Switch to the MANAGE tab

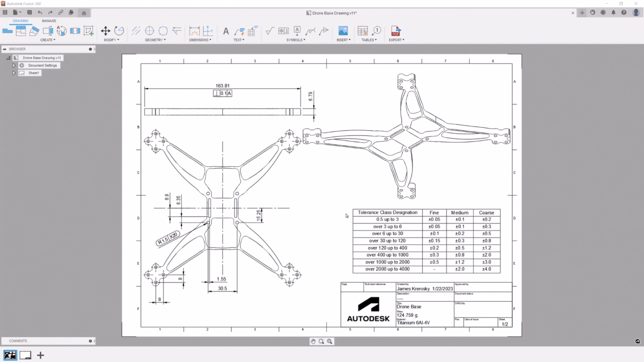coord(49,21)
